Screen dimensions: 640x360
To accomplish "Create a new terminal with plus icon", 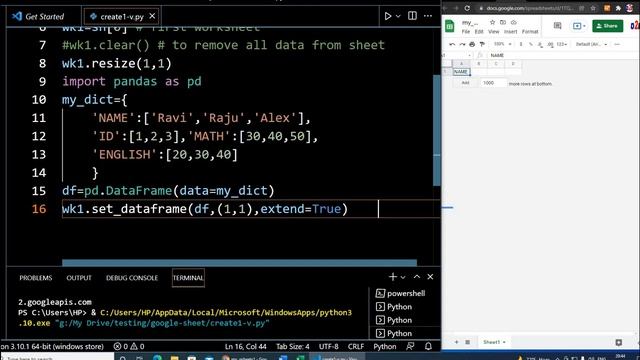I will [393, 277].
